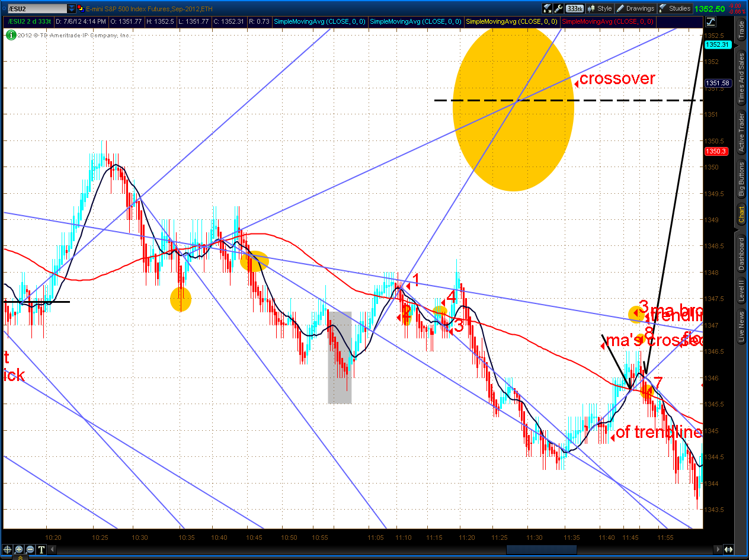The height and width of the screenshot is (560, 749).
Task: Open the Style menu
Action: coord(600,8)
